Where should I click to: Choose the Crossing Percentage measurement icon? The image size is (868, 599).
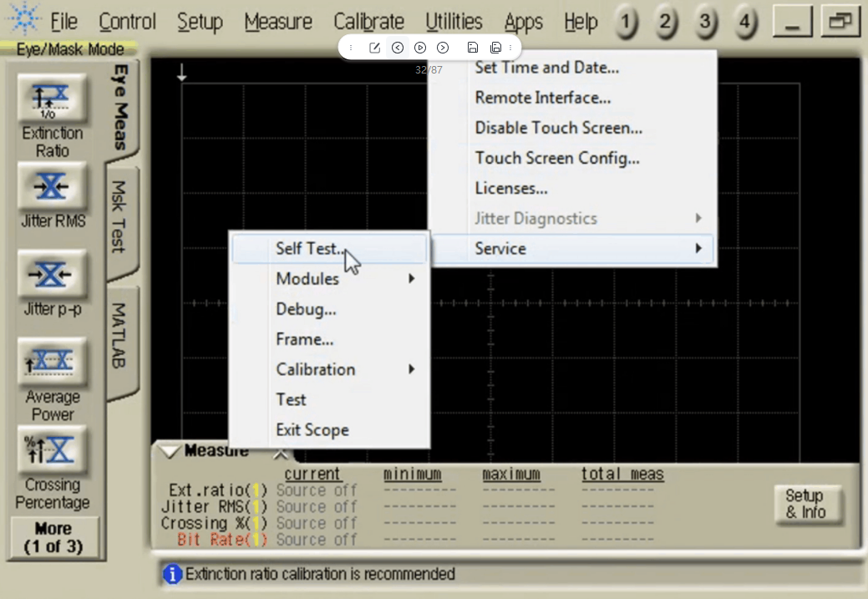(52, 450)
